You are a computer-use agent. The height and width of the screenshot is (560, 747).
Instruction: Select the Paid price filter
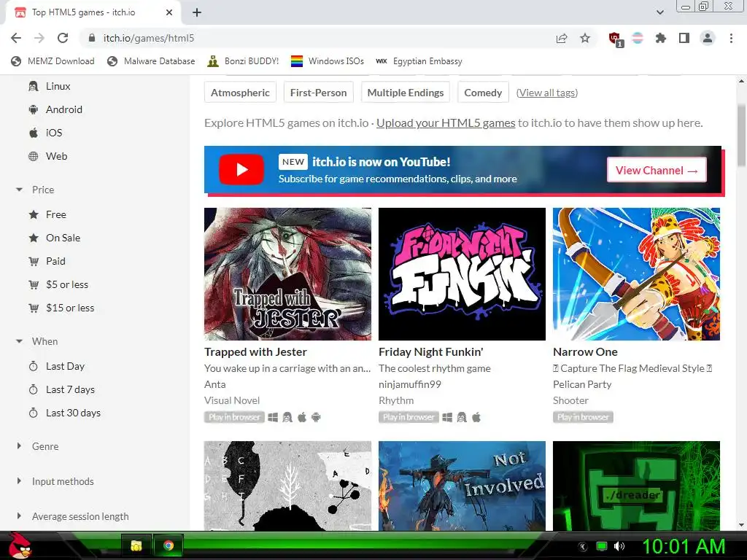pyautogui.click(x=47, y=261)
